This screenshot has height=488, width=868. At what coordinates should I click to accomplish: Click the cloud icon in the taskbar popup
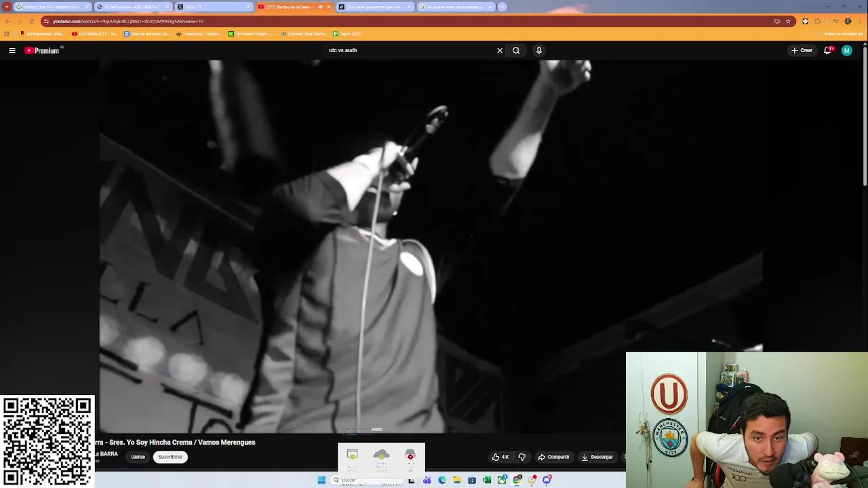click(381, 454)
